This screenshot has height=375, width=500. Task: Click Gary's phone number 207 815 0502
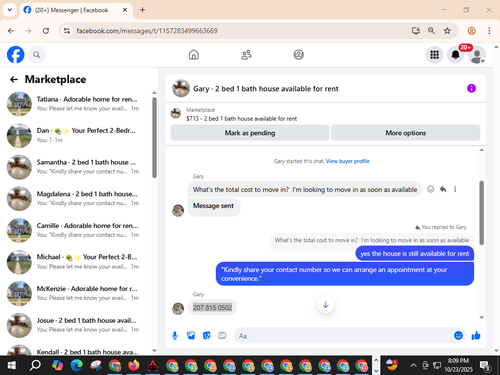pyautogui.click(x=212, y=307)
